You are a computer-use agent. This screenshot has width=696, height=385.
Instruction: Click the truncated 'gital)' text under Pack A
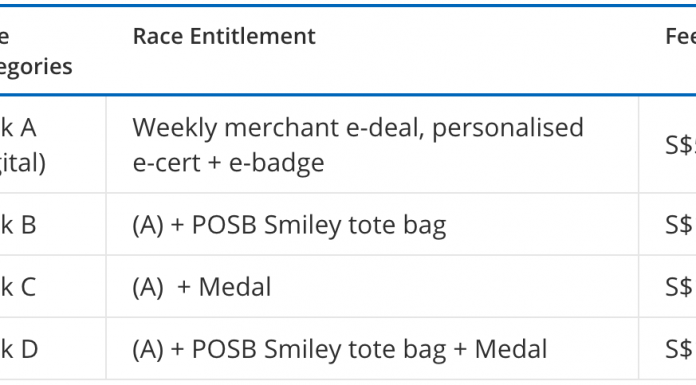tap(23, 163)
